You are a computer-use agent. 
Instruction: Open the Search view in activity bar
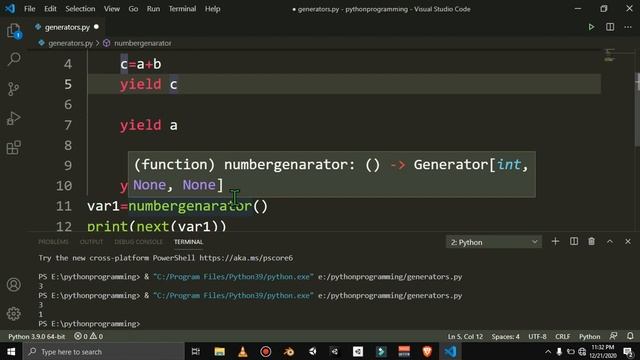14,60
